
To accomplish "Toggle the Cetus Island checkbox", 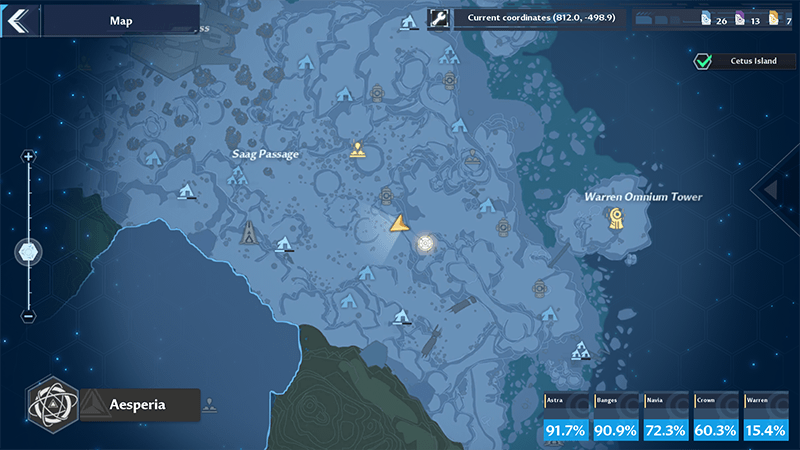I will tap(703, 62).
